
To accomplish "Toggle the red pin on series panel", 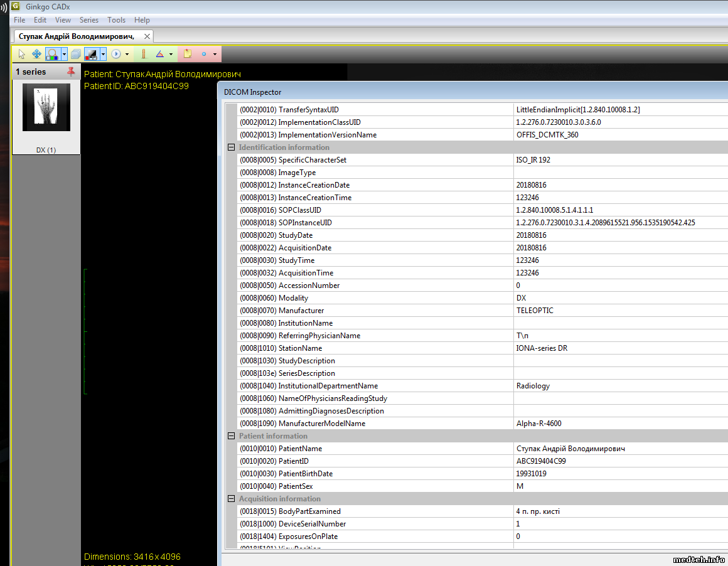I will [71, 72].
